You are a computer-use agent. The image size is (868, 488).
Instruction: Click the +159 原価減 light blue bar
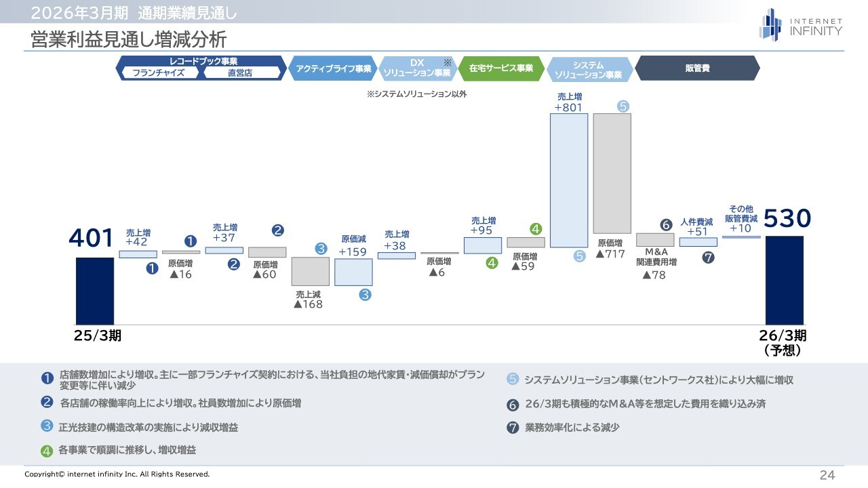[353, 272]
